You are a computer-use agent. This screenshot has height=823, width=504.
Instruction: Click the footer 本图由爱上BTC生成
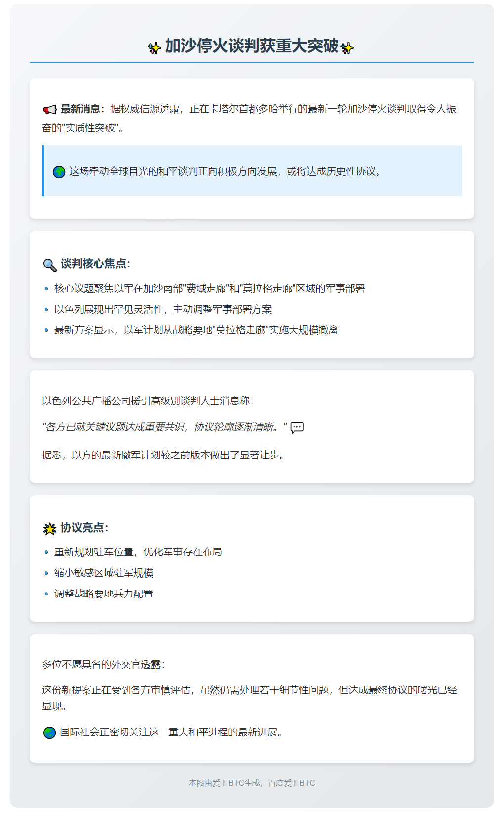[x=252, y=783]
